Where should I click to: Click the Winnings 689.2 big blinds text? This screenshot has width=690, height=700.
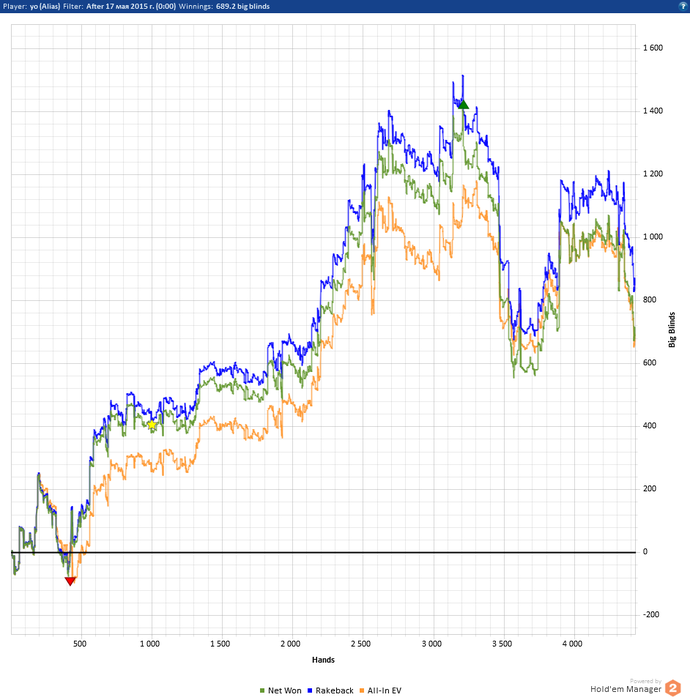(224, 6)
